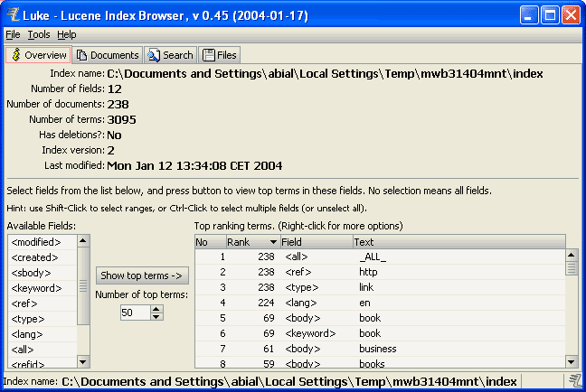Select the en term row

(380, 303)
